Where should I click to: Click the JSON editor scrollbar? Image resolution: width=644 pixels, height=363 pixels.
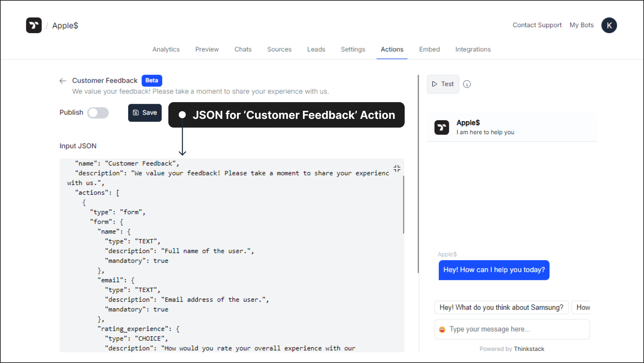click(x=403, y=204)
